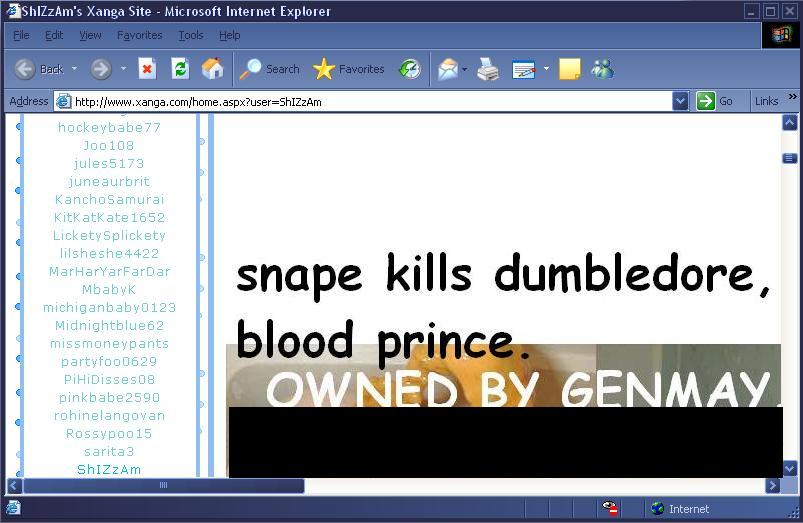Open the LicketySplickety profile link
803x523 pixels.
click(109, 235)
